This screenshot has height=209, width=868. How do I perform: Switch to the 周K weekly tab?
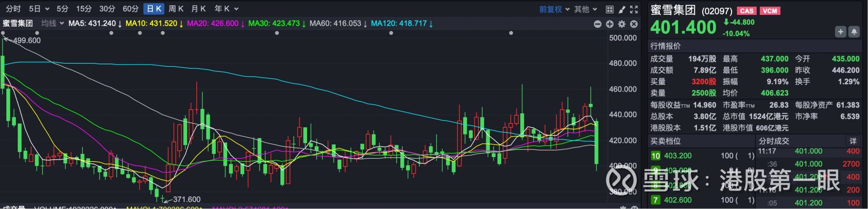tap(176, 9)
